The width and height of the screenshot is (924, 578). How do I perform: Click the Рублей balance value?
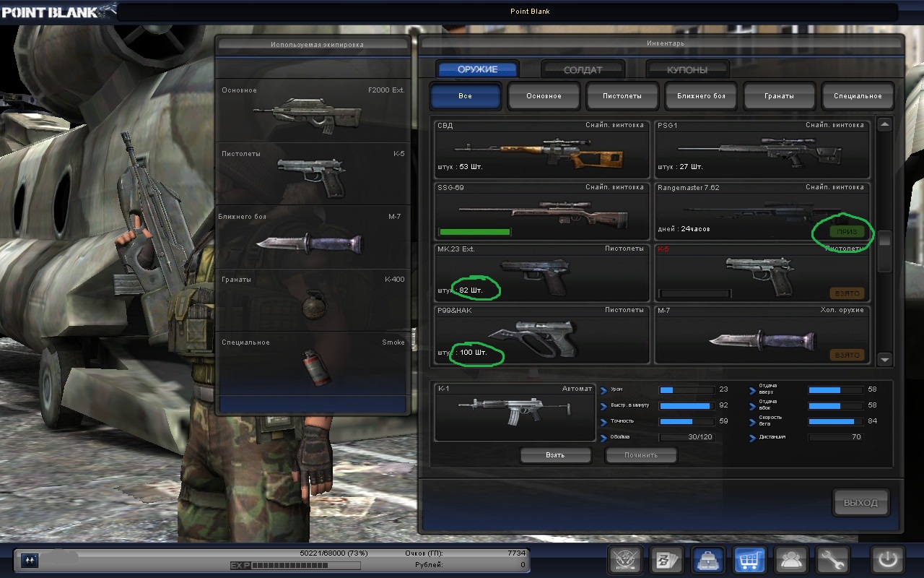(523, 565)
